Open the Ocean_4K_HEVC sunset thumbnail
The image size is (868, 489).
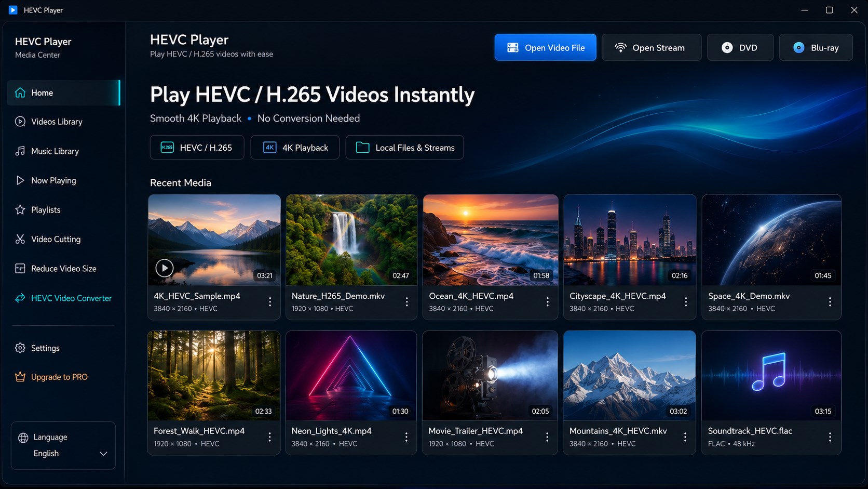[491, 240]
